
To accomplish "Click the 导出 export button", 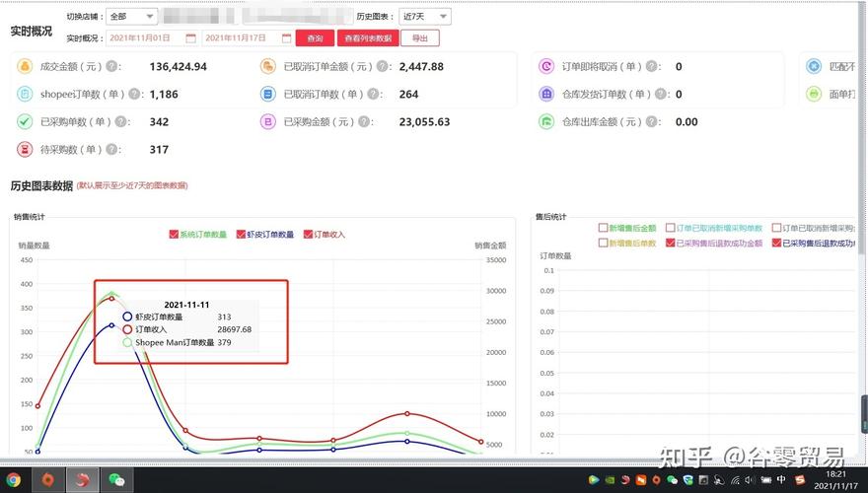I will coord(420,38).
